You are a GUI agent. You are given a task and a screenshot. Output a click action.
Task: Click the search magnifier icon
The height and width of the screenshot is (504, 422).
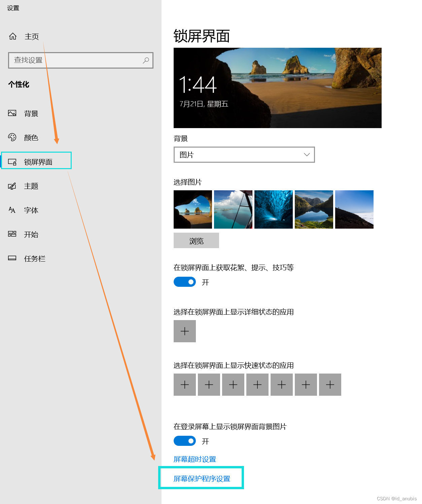click(146, 61)
